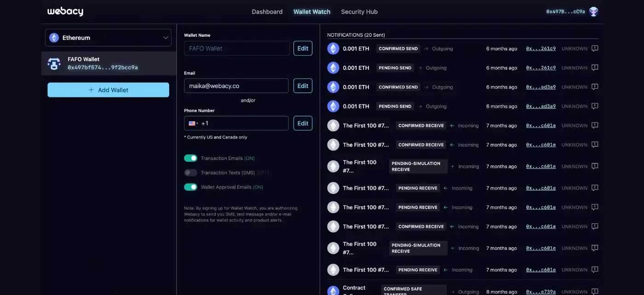Open the country flag code selector
The width and height of the screenshot is (644, 295).
point(194,123)
